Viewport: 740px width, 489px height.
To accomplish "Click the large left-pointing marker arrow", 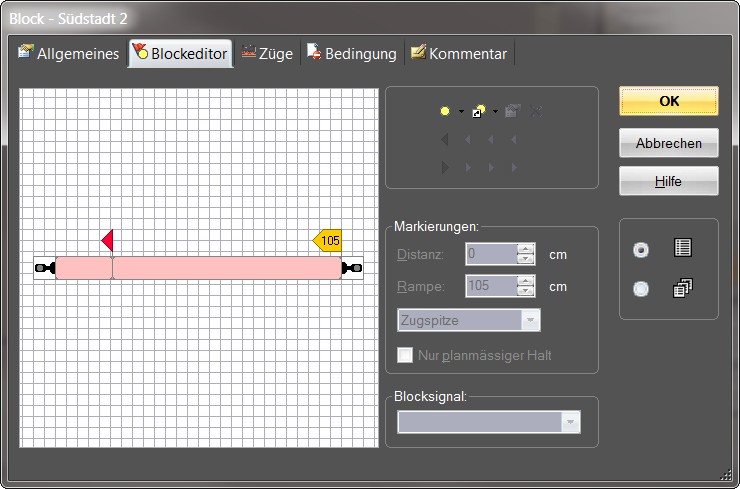I will pos(444,139).
